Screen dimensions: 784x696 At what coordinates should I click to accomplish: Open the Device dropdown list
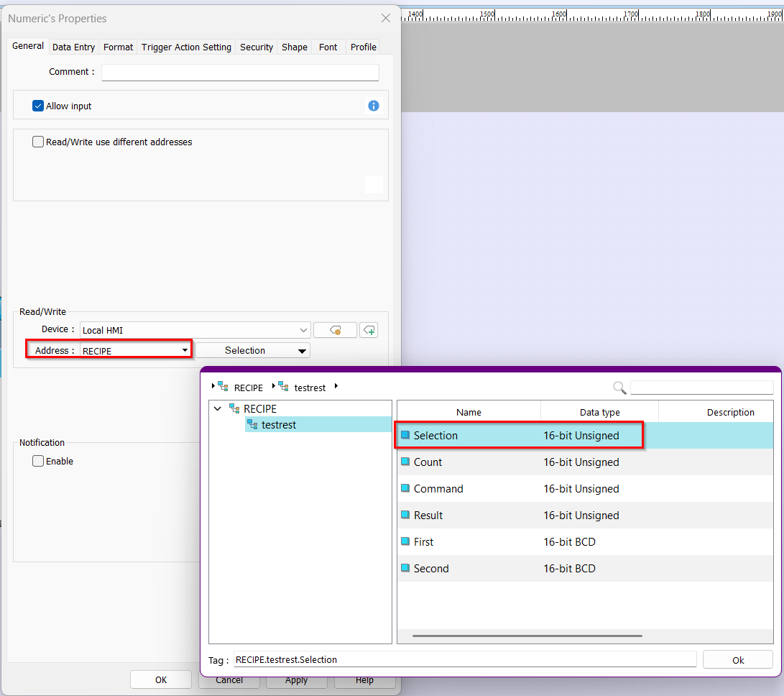(x=303, y=330)
